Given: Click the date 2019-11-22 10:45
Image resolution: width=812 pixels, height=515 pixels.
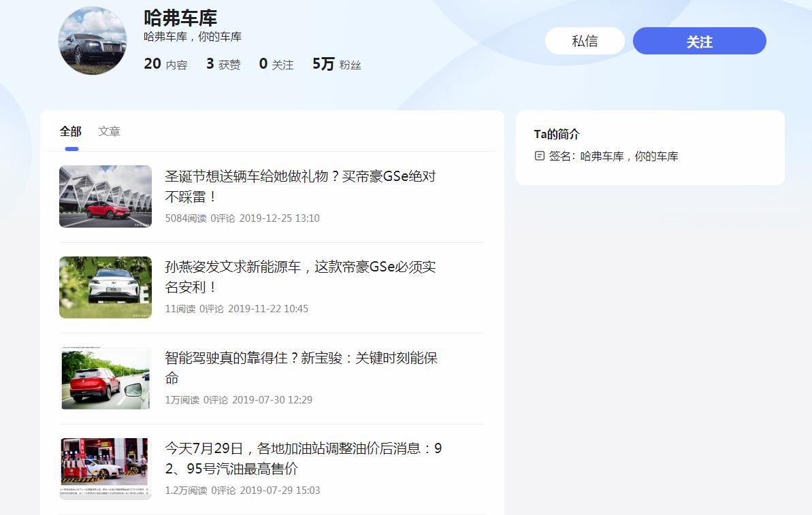Looking at the screenshot, I should pos(268,309).
